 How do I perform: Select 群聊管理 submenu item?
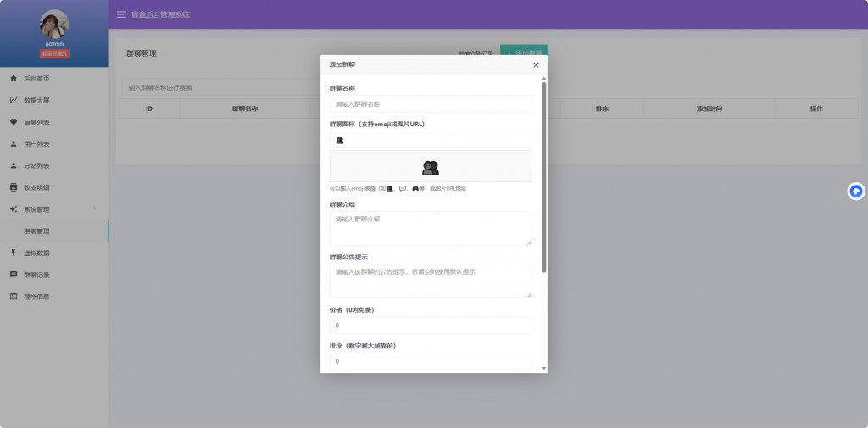pos(36,231)
